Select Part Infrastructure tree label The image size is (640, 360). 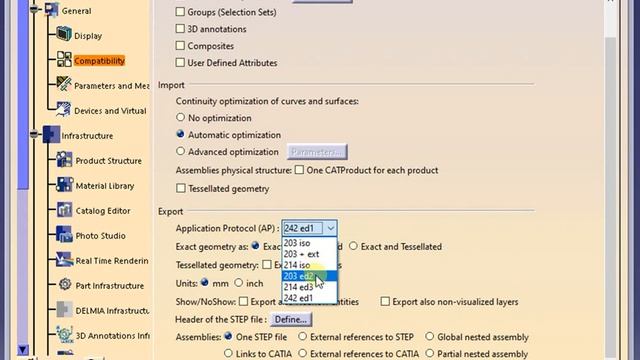[110, 286]
